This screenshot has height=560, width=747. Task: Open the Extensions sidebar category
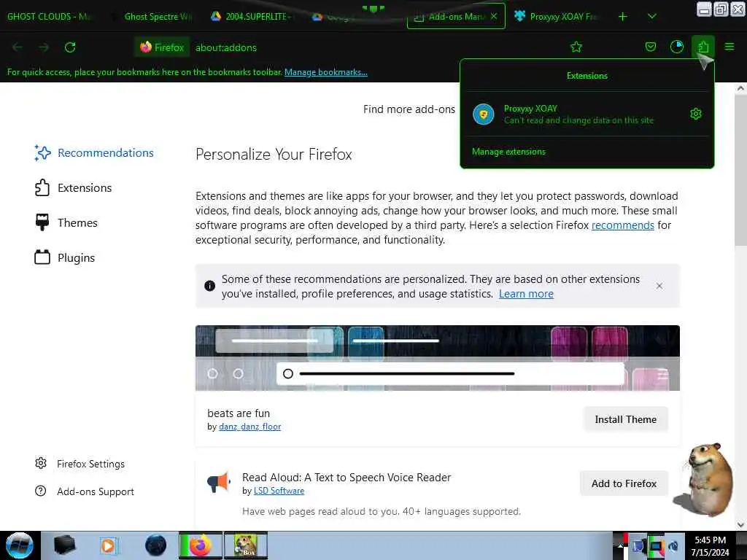click(x=74, y=187)
